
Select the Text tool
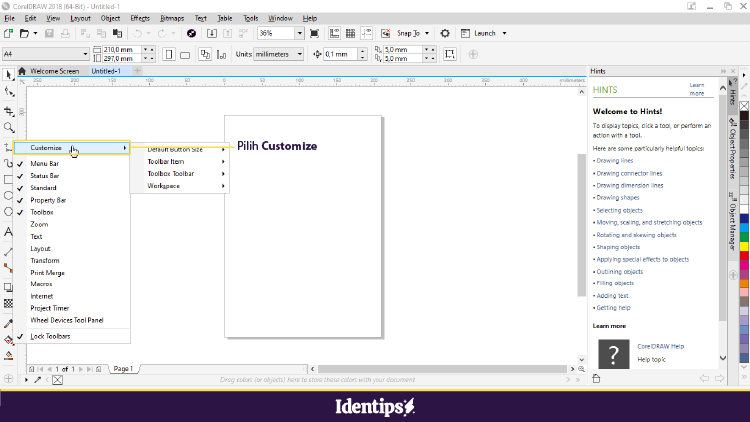click(x=9, y=232)
